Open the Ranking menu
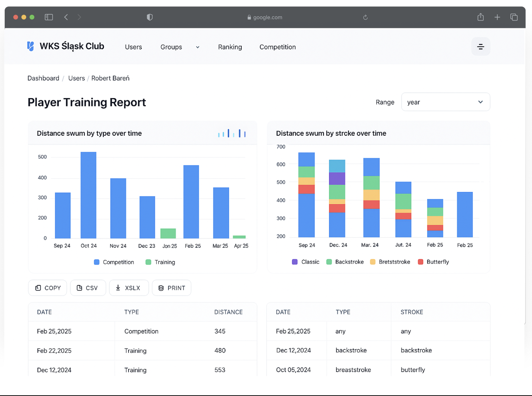 point(230,47)
